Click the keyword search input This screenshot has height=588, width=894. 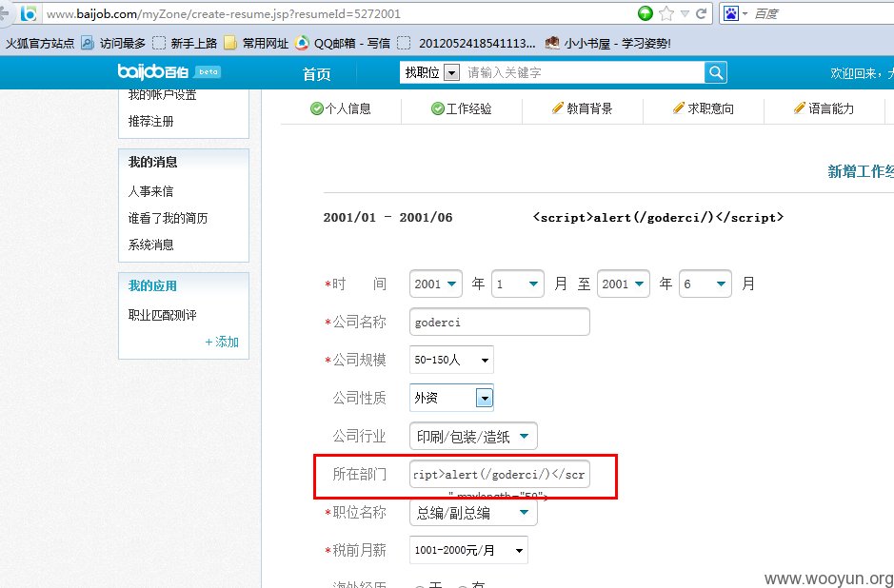point(585,72)
